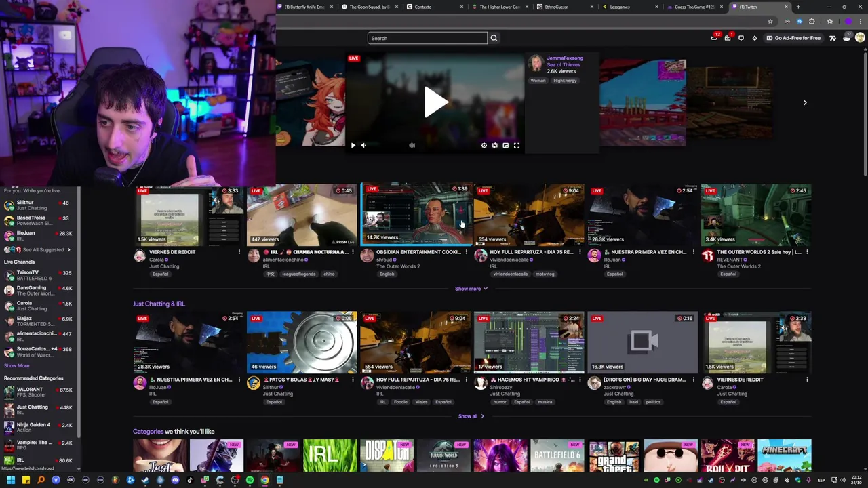Open zackrawrr stream thumbnail with camera placeholder
Image resolution: width=868 pixels, height=488 pixels.
point(642,342)
